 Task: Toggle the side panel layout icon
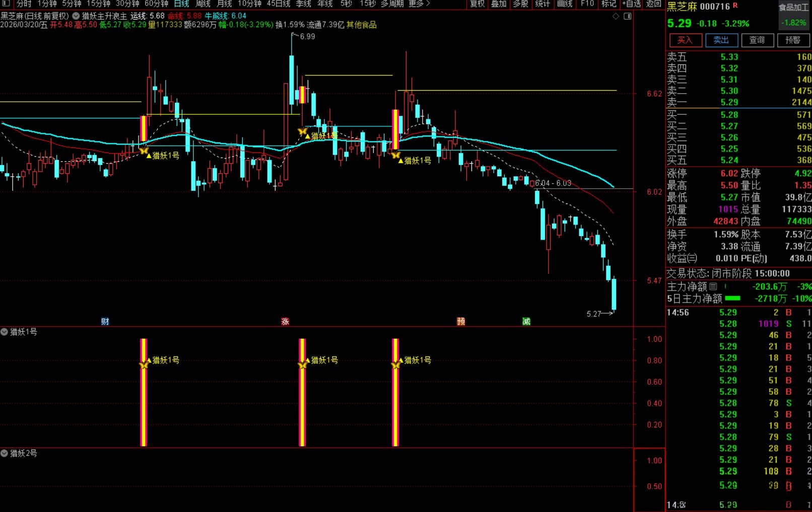(x=628, y=16)
